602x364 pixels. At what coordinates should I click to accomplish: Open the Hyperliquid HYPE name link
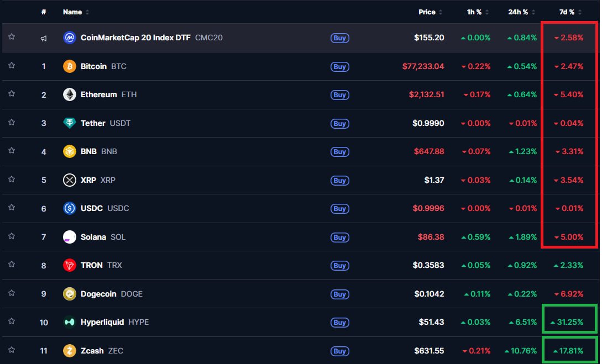pyautogui.click(x=114, y=322)
